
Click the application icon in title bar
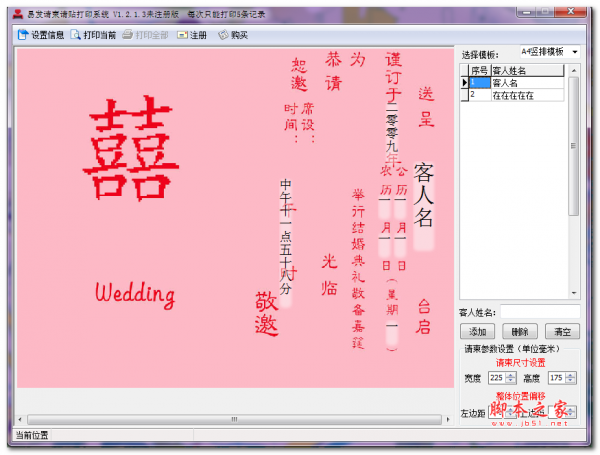[x=18, y=15]
